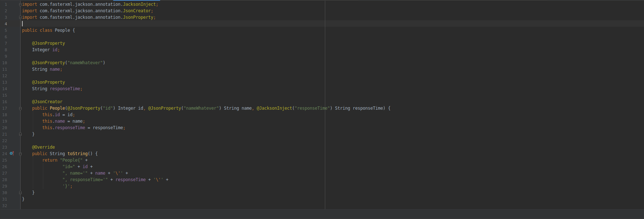The width and height of the screenshot is (644, 219).
Task: Click JacksonInject in the first import statement
Action: [x=139, y=4]
